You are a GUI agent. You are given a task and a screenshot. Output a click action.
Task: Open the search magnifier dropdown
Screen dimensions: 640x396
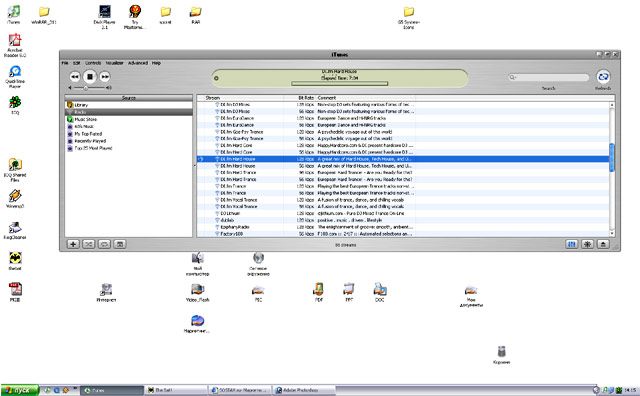click(512, 77)
